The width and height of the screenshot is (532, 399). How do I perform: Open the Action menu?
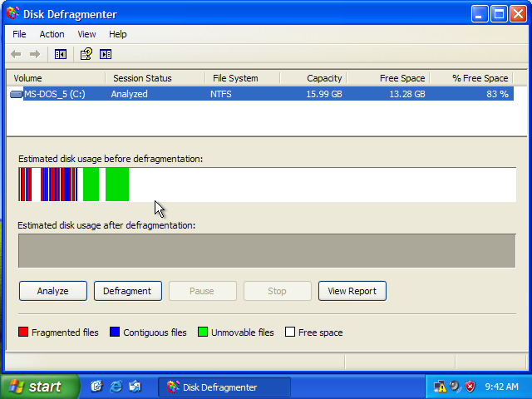coord(52,34)
